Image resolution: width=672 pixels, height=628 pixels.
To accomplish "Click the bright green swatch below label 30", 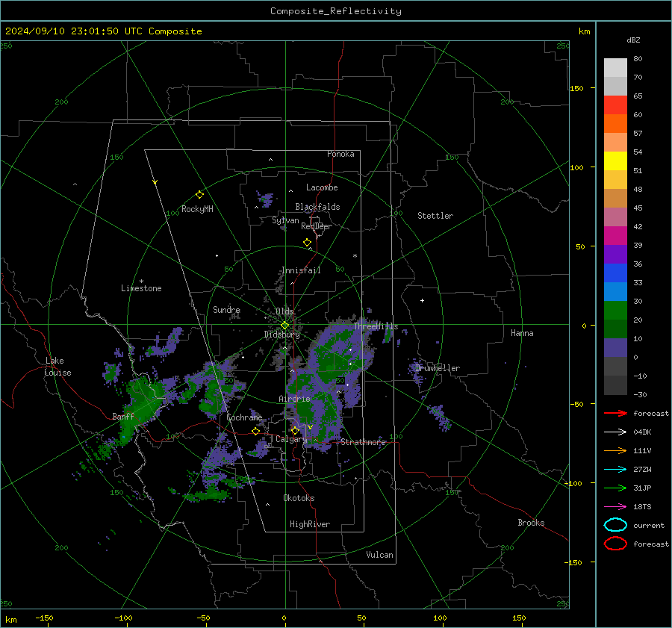I will tap(615, 310).
